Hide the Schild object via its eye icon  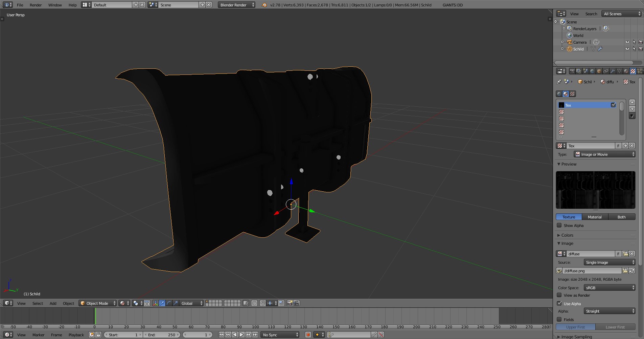[x=627, y=49]
